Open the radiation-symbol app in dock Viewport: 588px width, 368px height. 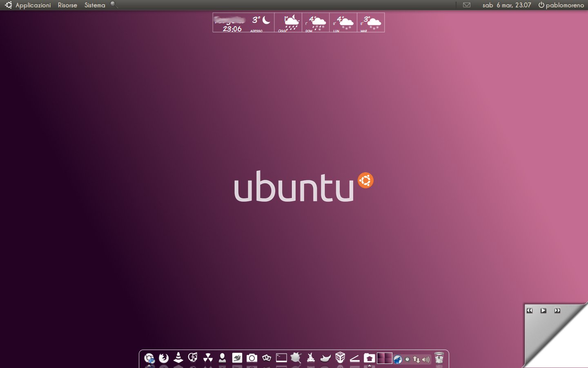(208, 358)
